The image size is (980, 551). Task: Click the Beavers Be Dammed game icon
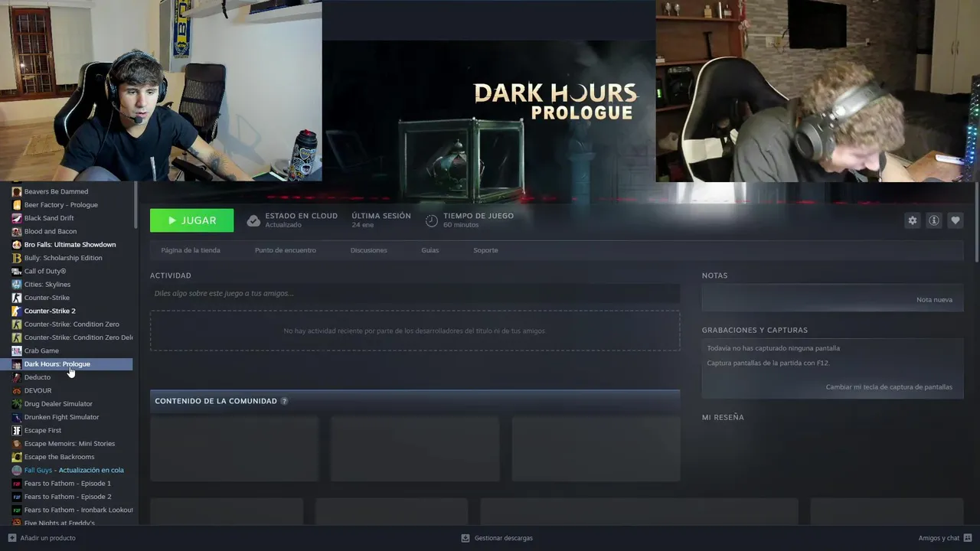[x=17, y=191]
